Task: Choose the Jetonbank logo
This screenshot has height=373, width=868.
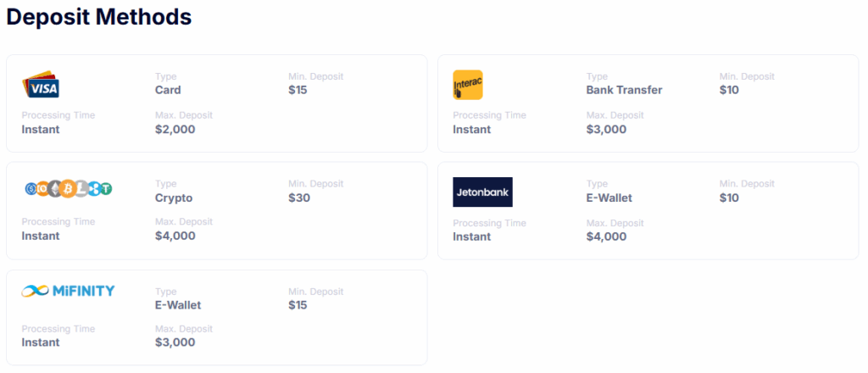Action: pyautogui.click(x=482, y=192)
